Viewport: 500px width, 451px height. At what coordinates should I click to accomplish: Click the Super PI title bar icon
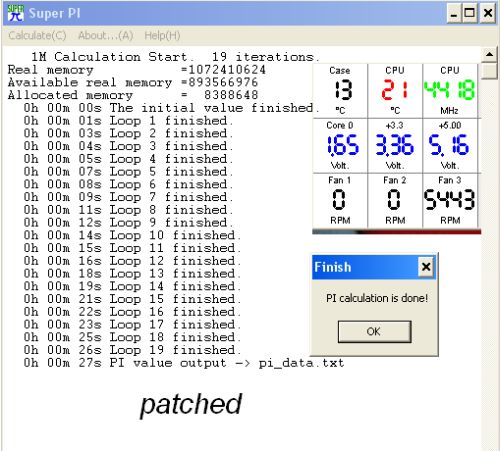(x=15, y=13)
